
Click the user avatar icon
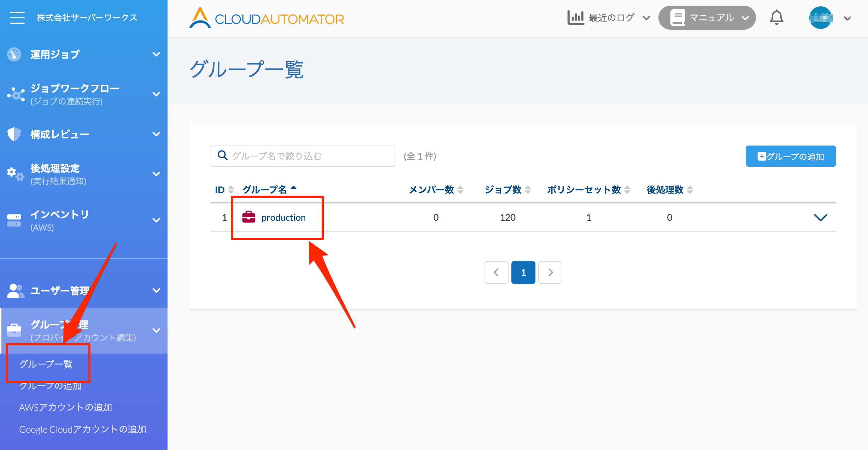821,18
